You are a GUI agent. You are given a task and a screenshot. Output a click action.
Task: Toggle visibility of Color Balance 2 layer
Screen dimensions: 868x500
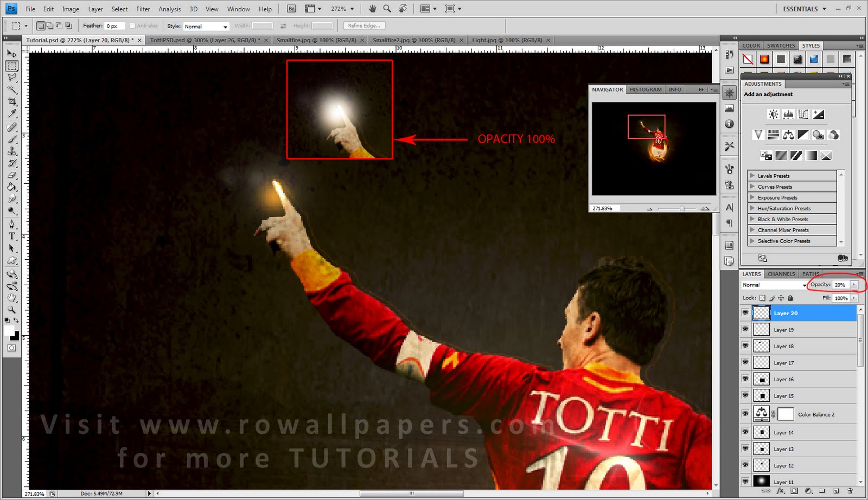pos(745,414)
